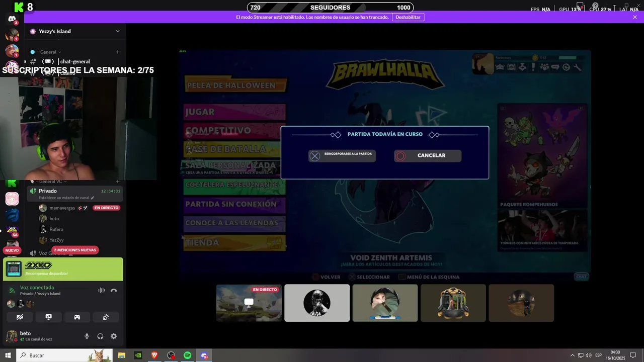Expand Yezzy's Island server menu

pyautogui.click(x=118, y=31)
